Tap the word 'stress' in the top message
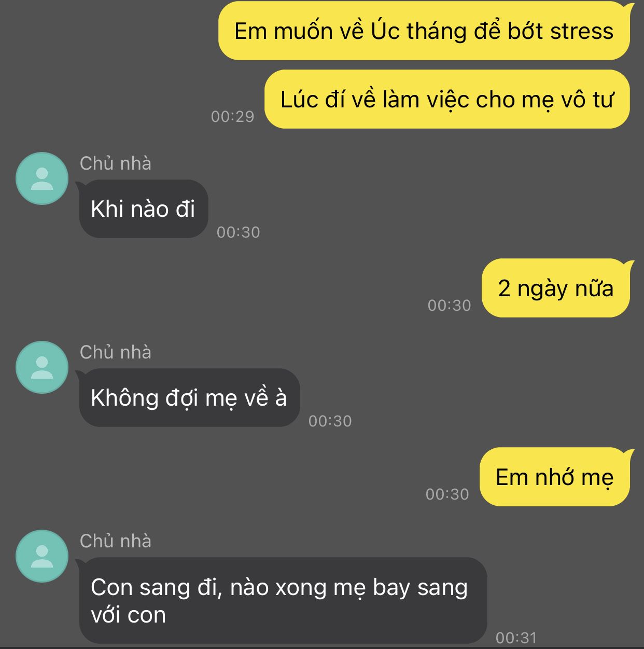Image resolution: width=644 pixels, height=649 pixels. click(582, 31)
